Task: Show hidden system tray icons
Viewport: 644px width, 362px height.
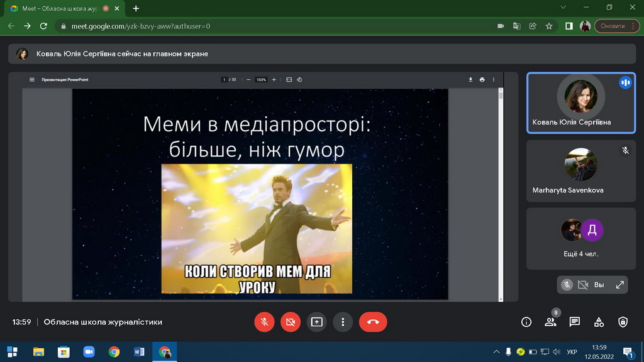Action: tap(496, 352)
